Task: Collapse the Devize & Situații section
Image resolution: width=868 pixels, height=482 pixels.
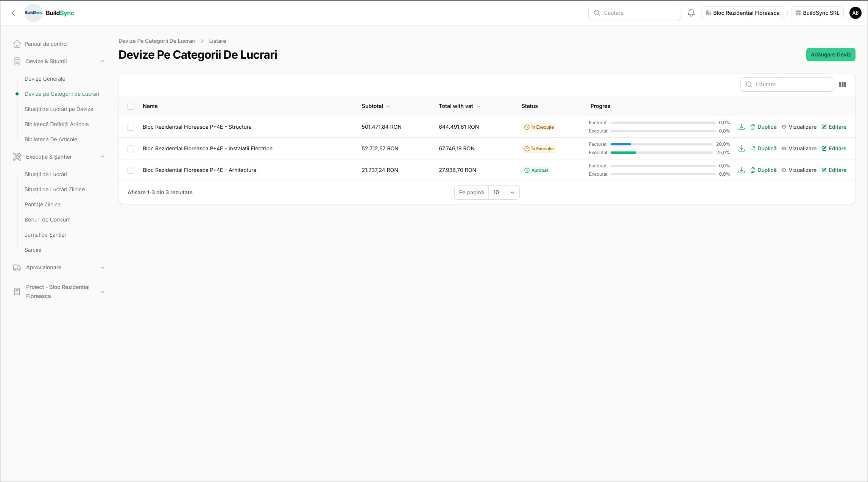Action: tap(103, 61)
